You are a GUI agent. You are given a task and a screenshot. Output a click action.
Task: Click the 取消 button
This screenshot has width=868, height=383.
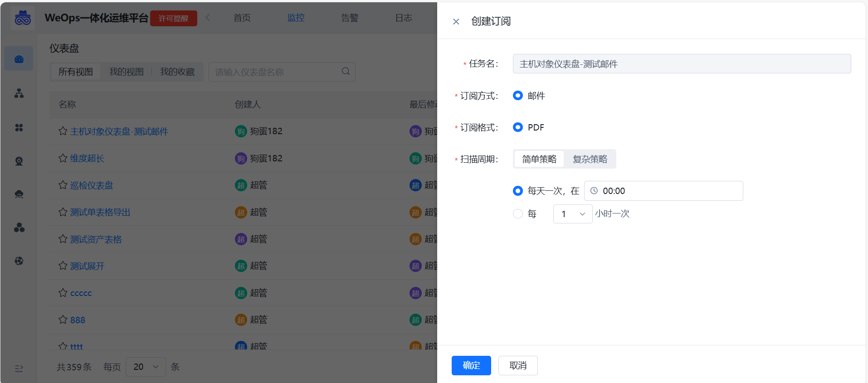517,365
